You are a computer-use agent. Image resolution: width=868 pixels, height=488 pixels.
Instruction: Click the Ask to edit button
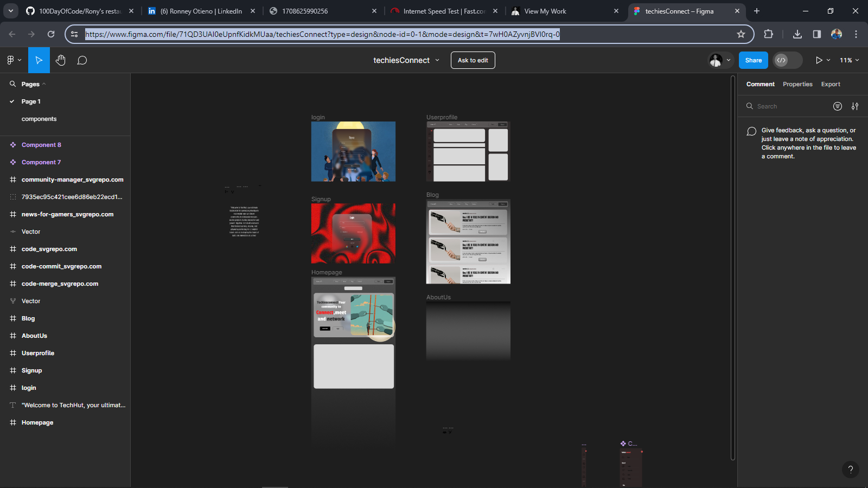(x=473, y=60)
